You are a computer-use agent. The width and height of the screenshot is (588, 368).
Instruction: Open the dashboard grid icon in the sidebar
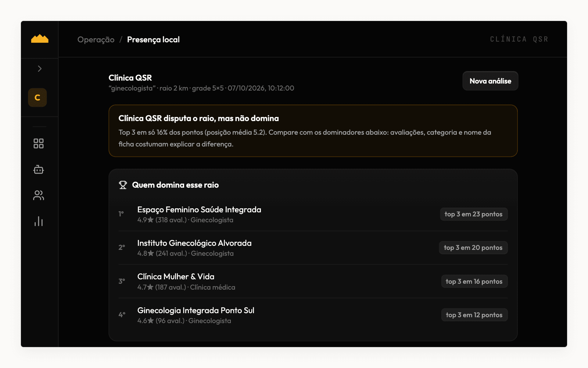click(x=39, y=144)
